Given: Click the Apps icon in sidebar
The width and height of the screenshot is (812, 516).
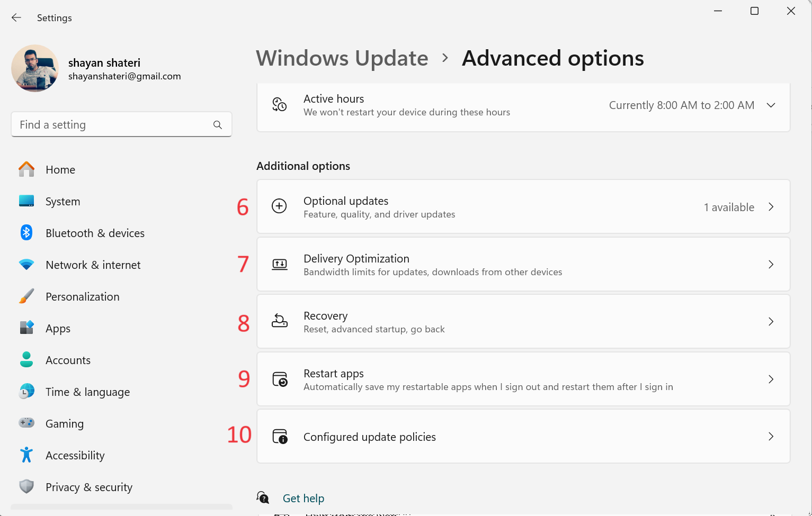Looking at the screenshot, I should [x=26, y=328].
